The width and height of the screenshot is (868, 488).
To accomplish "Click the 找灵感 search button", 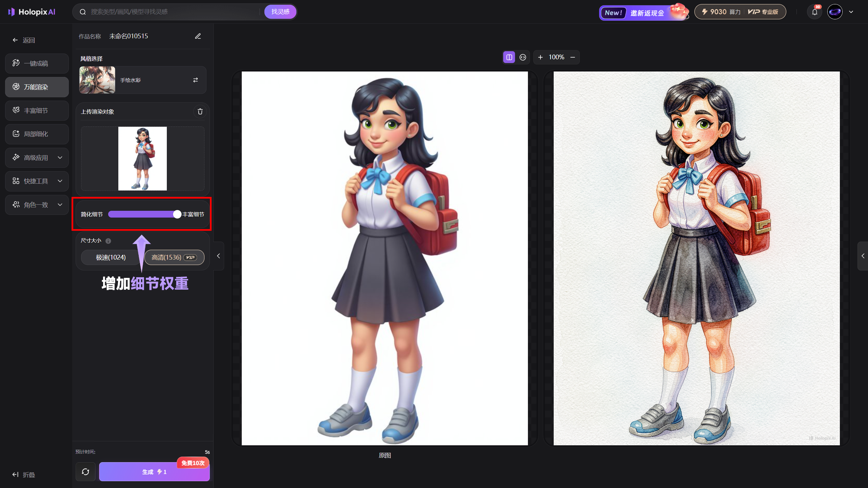I will point(280,12).
